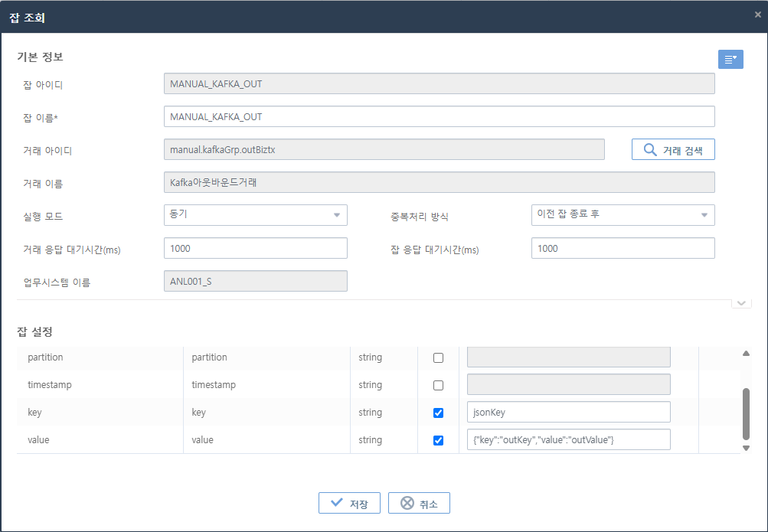
Task: Click the value field with JSON text
Action: point(568,439)
